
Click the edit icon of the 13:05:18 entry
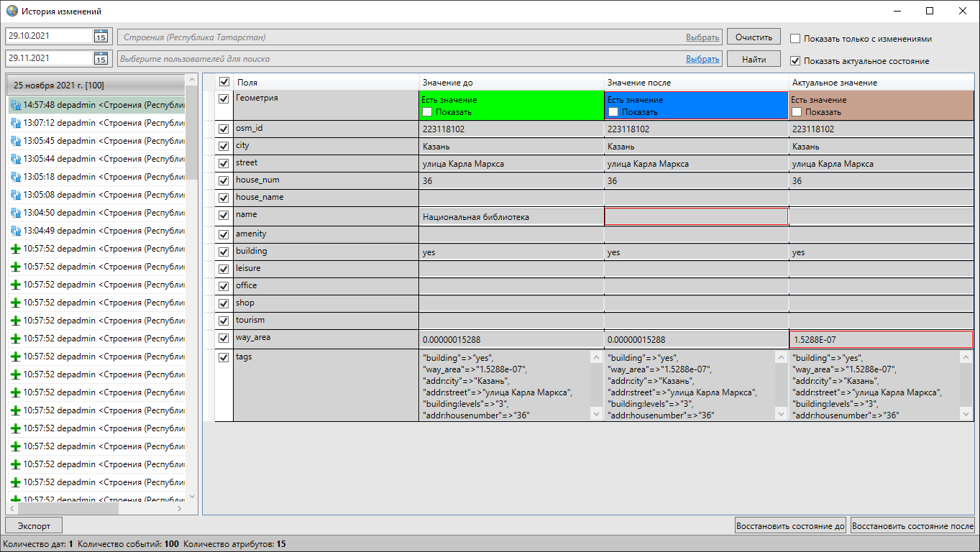(x=16, y=177)
